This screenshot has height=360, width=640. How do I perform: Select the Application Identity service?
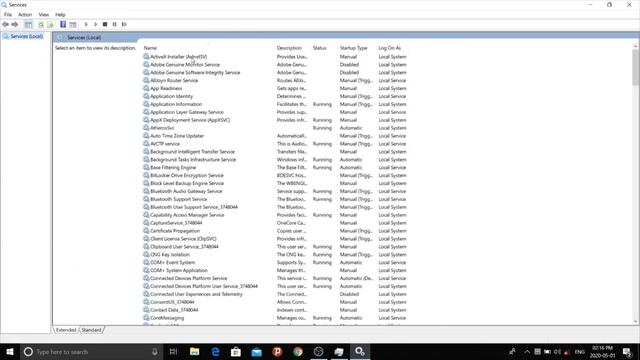(x=171, y=96)
